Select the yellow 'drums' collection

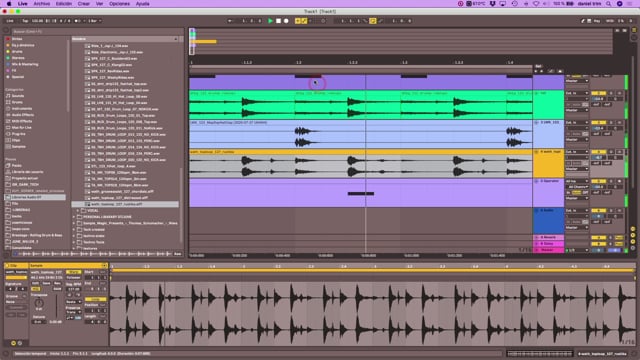[17, 52]
